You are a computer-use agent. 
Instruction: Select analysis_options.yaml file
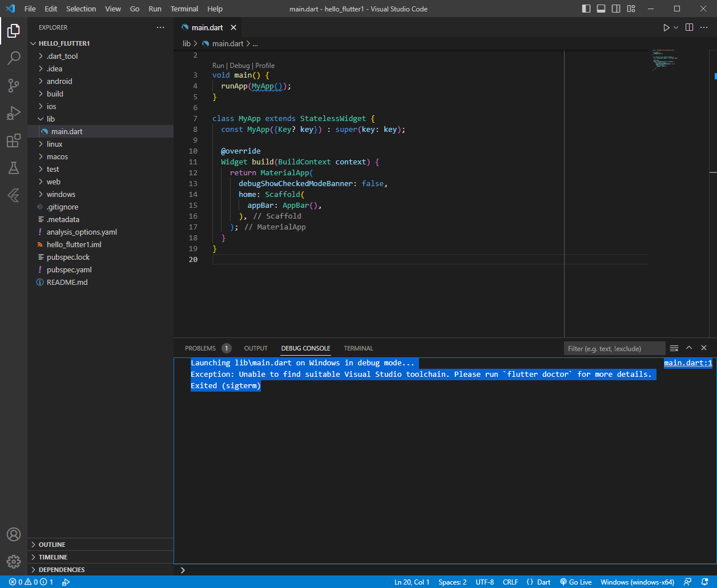pos(100,232)
